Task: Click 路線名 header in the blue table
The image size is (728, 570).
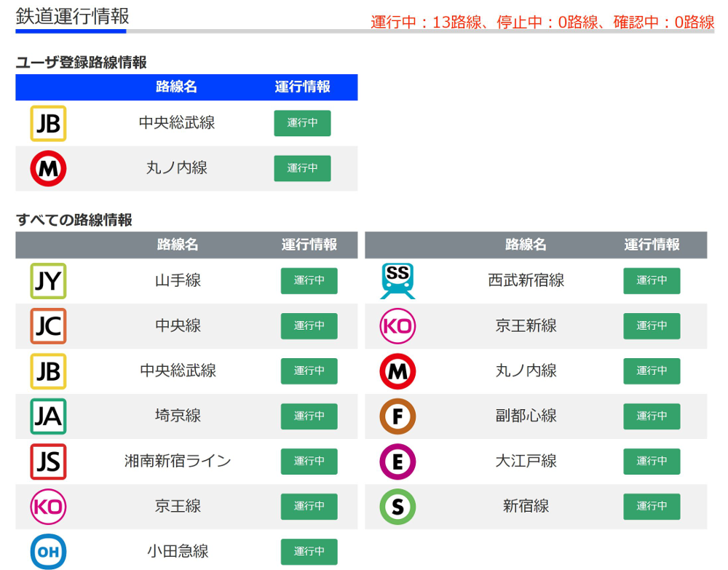Action: pyautogui.click(x=176, y=87)
